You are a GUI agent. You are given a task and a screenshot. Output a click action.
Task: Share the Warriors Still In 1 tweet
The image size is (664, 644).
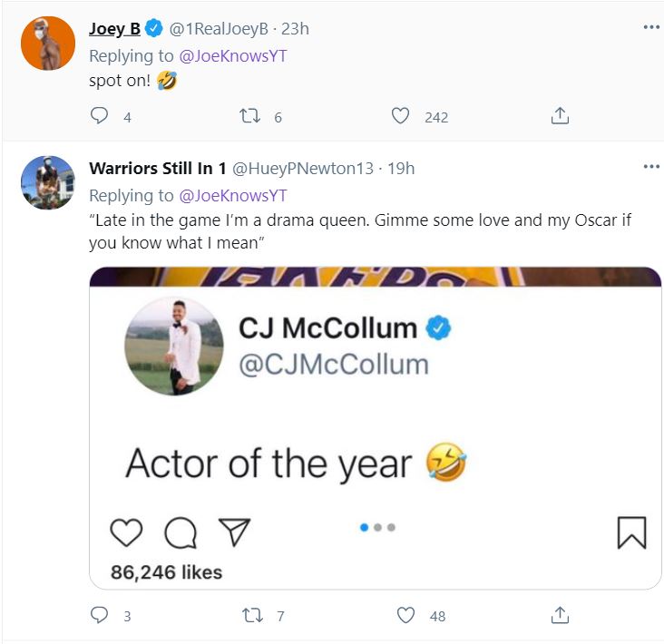[x=560, y=615]
